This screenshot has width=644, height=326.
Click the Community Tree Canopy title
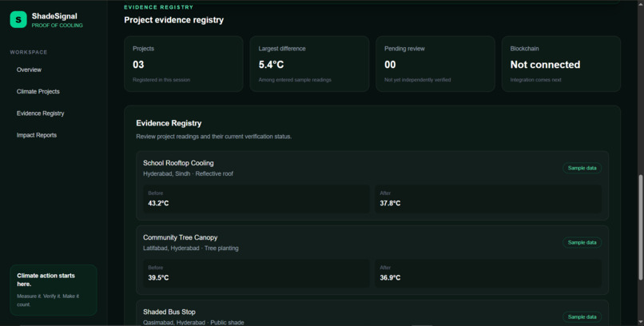click(x=181, y=238)
